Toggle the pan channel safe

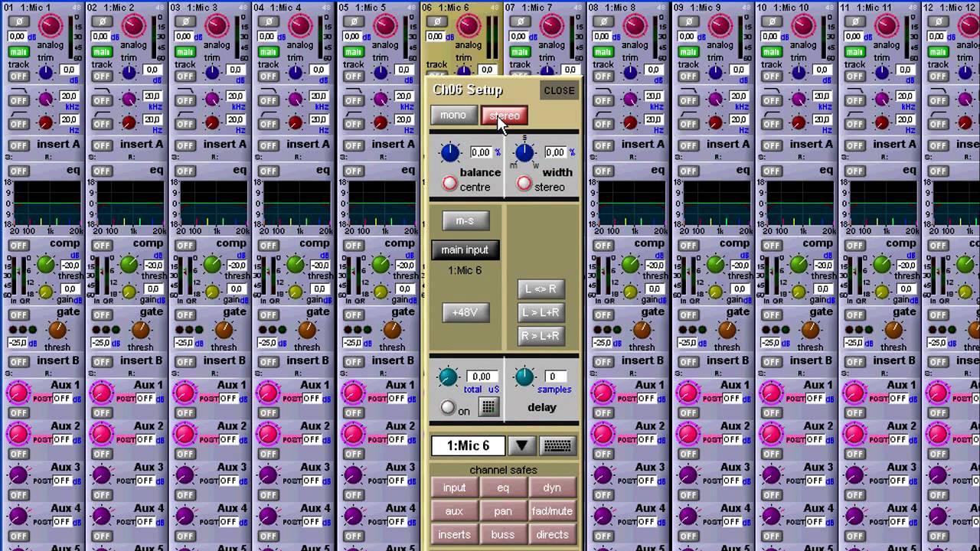tap(503, 511)
